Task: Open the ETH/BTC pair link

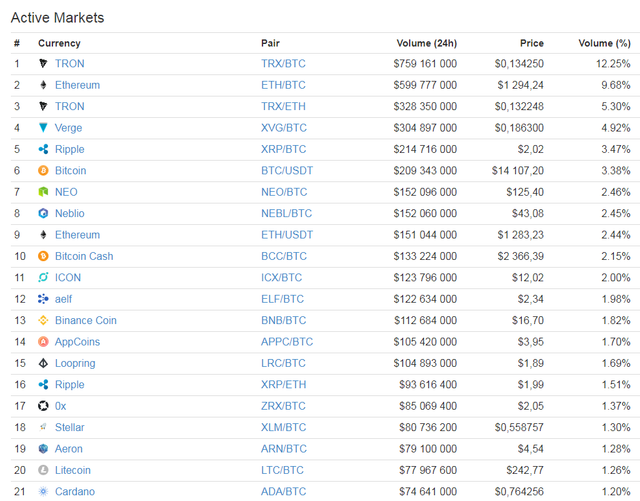Action: (x=283, y=85)
